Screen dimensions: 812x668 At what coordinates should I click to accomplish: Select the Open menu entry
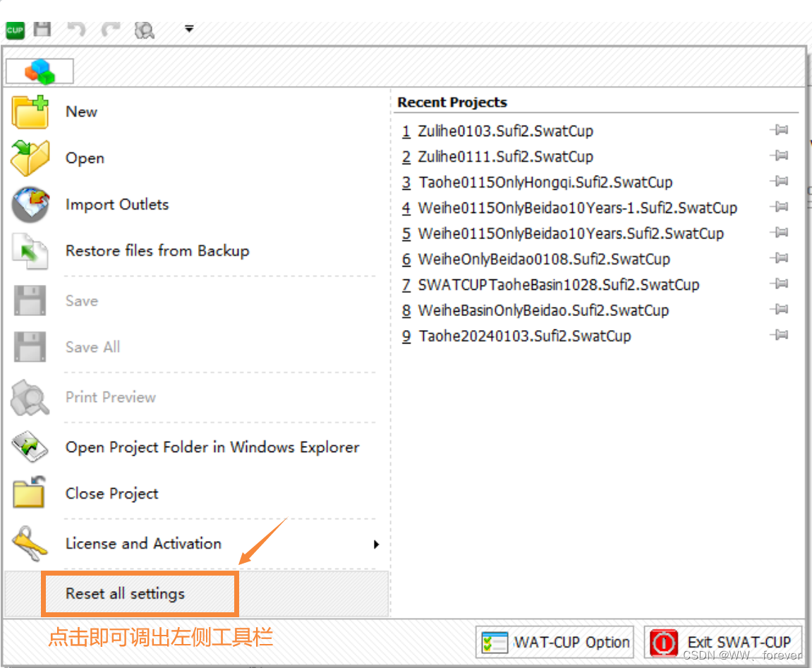pyautogui.click(x=85, y=158)
